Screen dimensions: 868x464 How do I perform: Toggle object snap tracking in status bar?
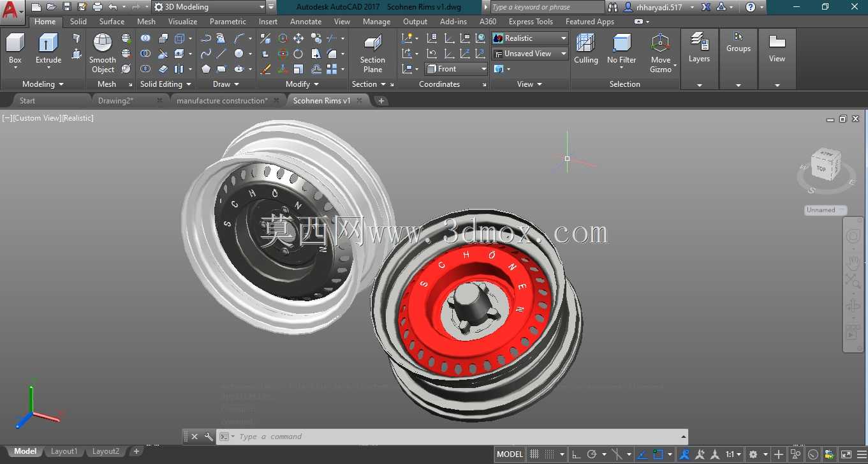642,454
